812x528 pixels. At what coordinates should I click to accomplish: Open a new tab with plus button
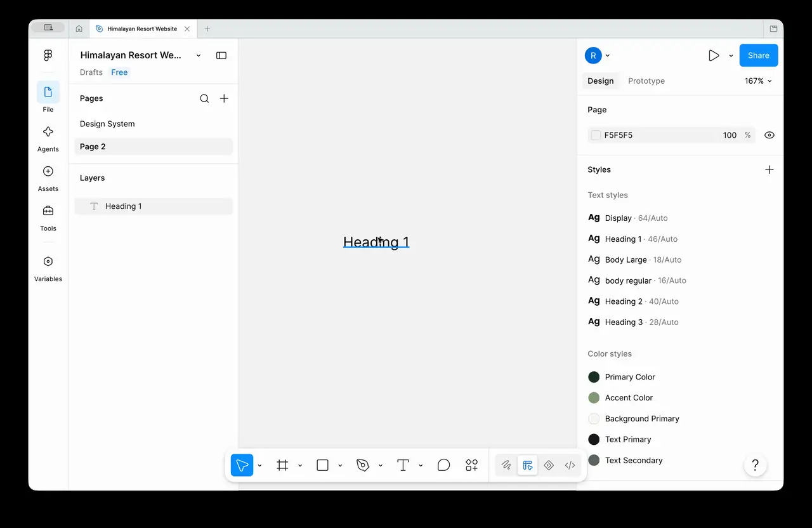[x=207, y=29]
